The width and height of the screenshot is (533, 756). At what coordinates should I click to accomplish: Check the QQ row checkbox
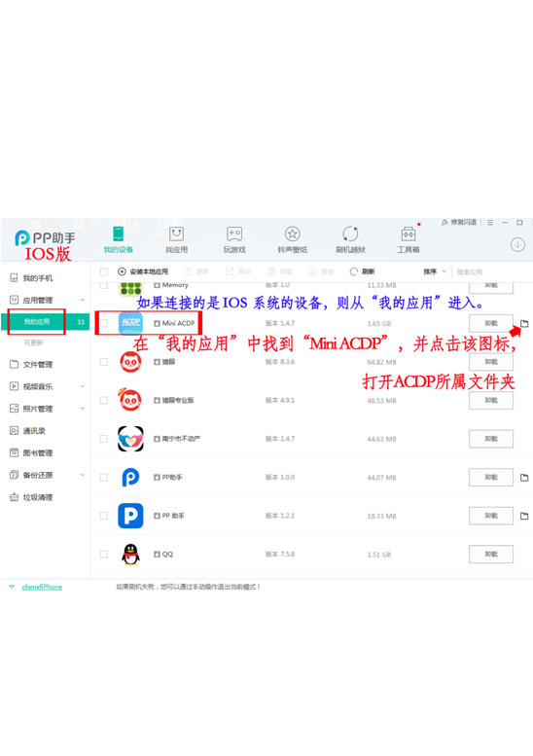(x=104, y=555)
